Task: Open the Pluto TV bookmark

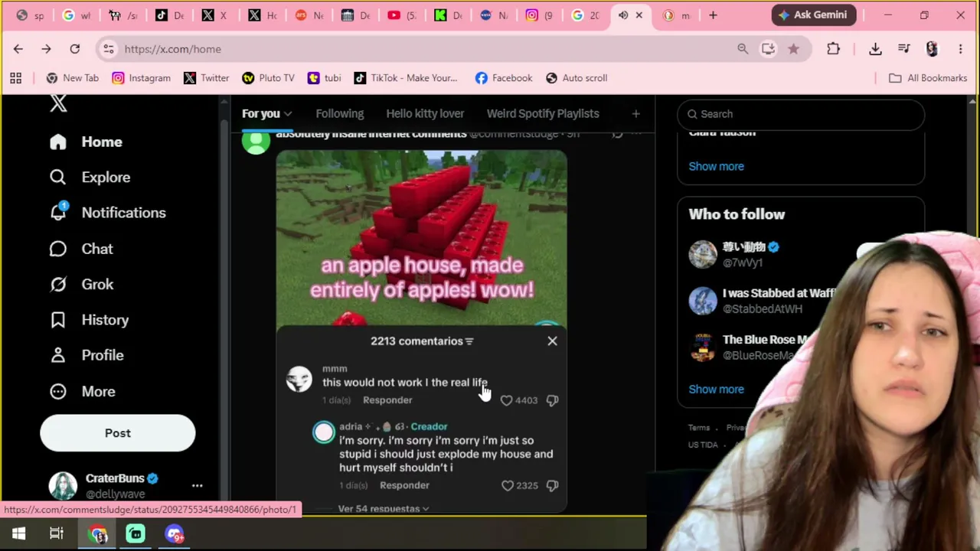Action: coord(268,78)
